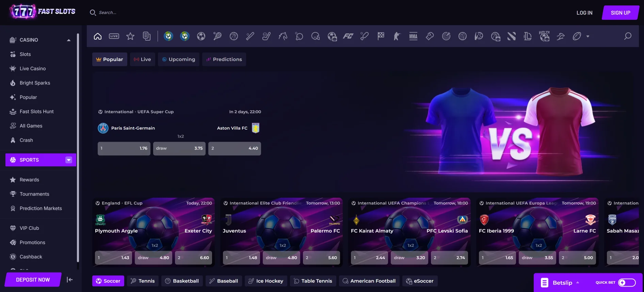Switch to the Live tab
Screen dimensions: 644x292
[x=143, y=59]
